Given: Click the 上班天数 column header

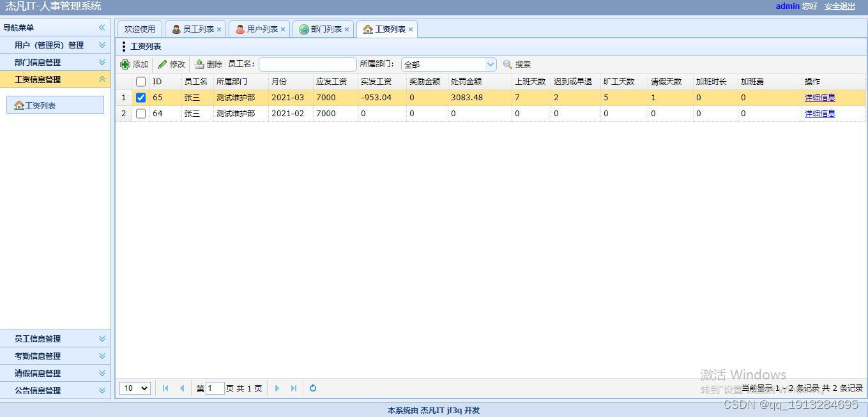Looking at the screenshot, I should coord(530,82).
